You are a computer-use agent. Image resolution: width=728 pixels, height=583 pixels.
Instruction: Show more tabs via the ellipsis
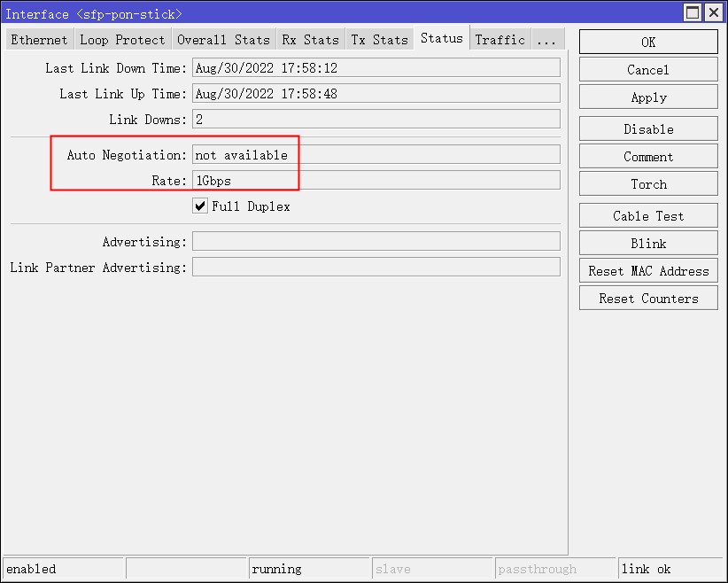pyautogui.click(x=548, y=40)
